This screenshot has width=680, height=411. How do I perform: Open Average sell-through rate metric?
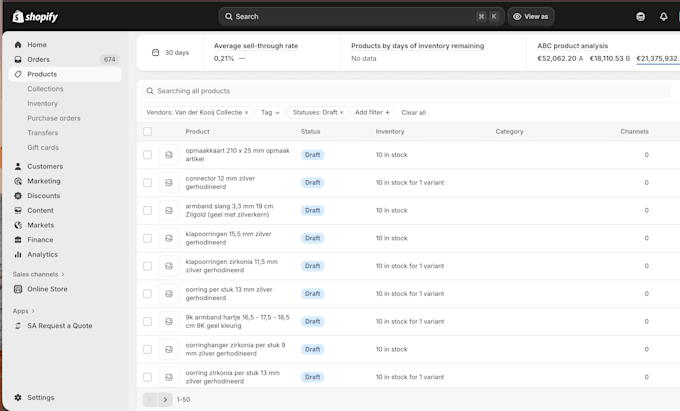(256, 46)
